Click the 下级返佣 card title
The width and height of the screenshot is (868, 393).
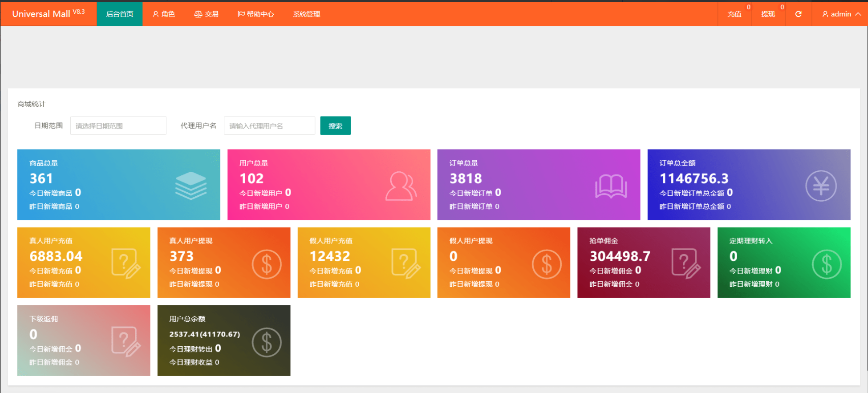coord(44,319)
